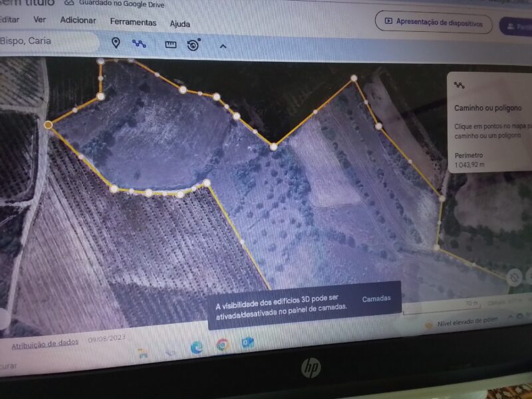Click the imagery date 09/08/2023
Image resolution: width=532 pixels, height=399 pixels.
(x=106, y=338)
